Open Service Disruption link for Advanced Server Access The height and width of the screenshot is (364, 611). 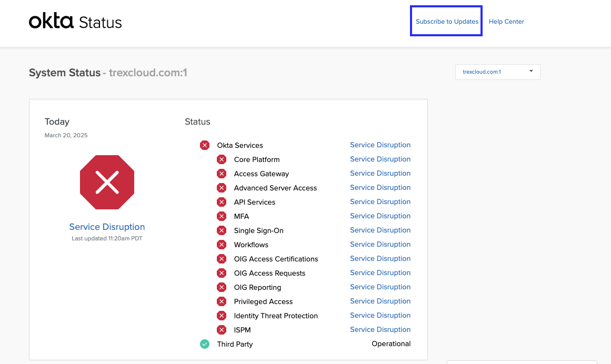pyautogui.click(x=380, y=188)
